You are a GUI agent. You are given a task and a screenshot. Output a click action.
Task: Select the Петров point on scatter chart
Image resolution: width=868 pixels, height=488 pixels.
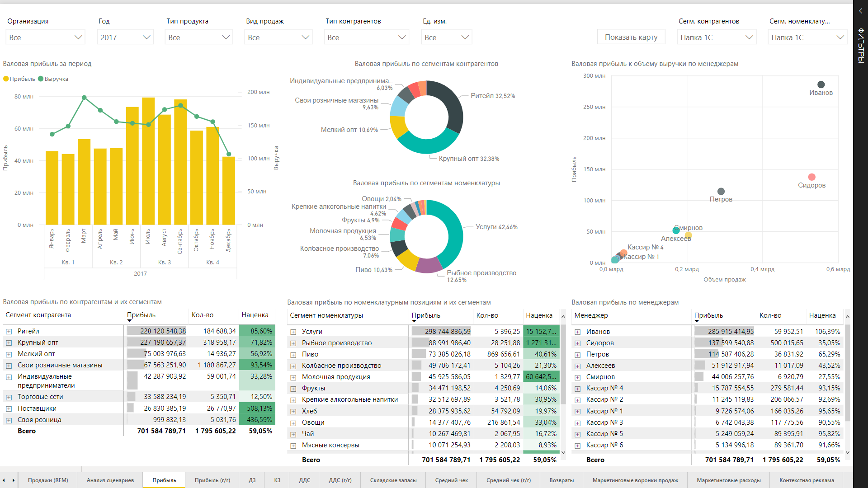point(721,192)
